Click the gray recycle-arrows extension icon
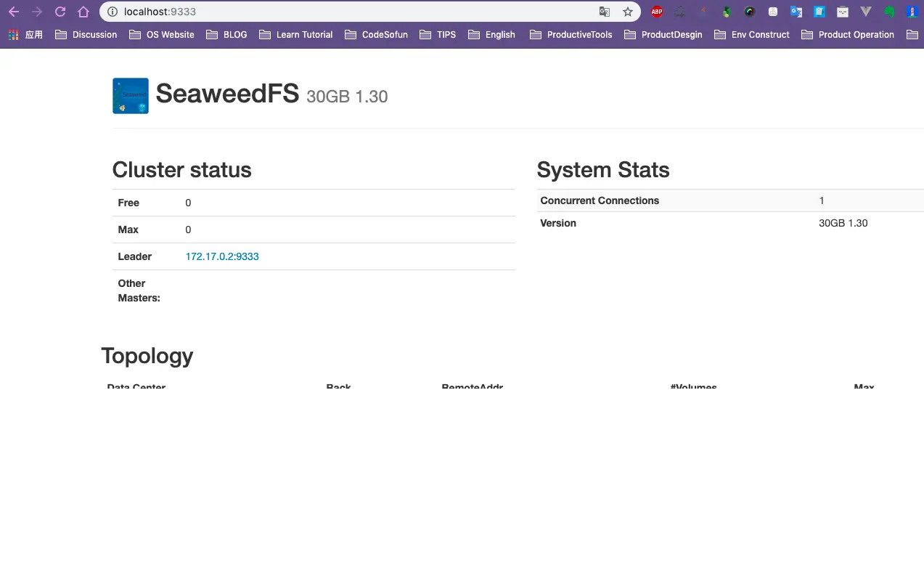This screenshot has height=568, width=924. point(680,12)
